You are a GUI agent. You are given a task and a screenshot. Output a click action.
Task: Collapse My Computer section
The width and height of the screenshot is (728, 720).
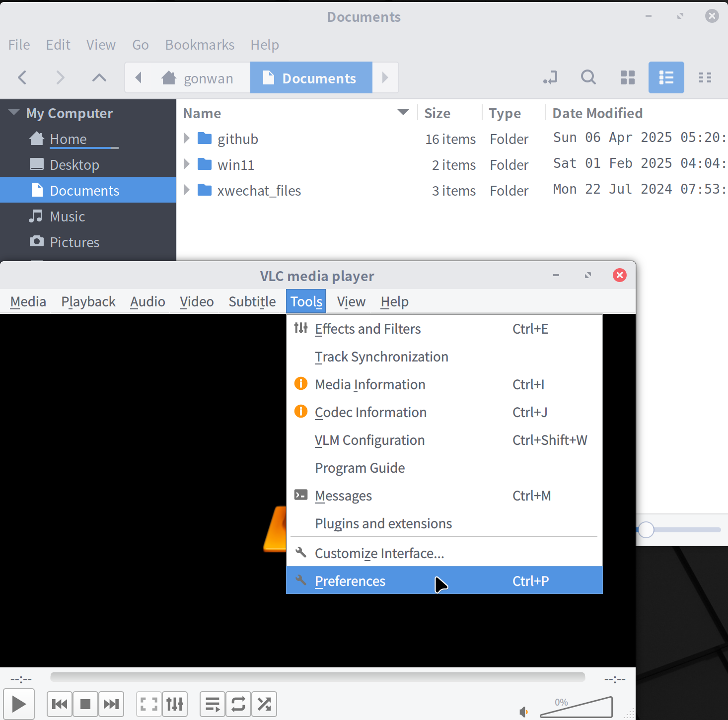click(x=14, y=113)
